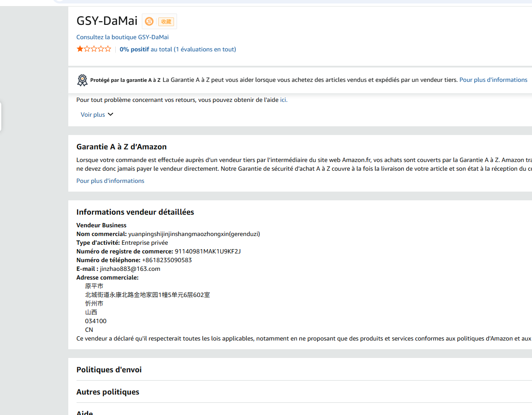Click the side tab handle on left edge

click(x=1, y=116)
